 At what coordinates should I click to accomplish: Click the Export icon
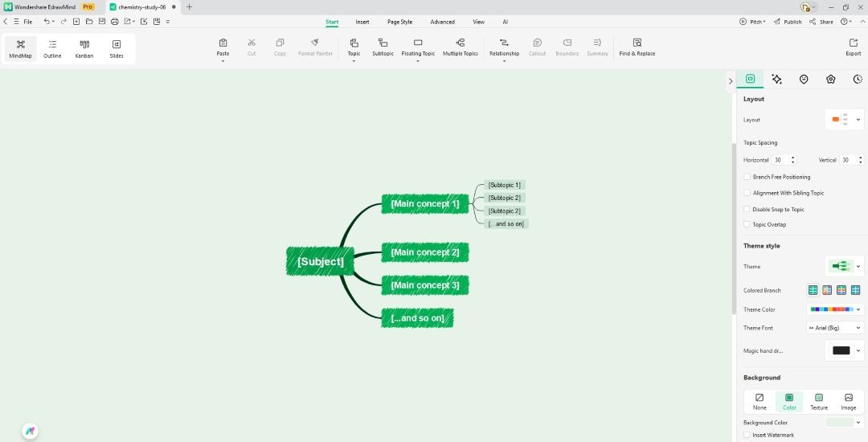click(x=853, y=43)
